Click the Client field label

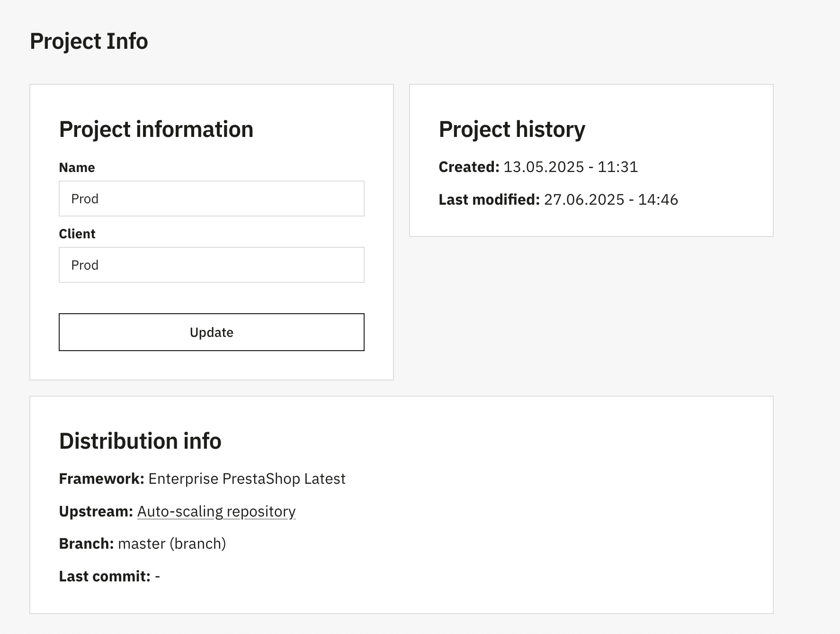pyautogui.click(x=77, y=234)
